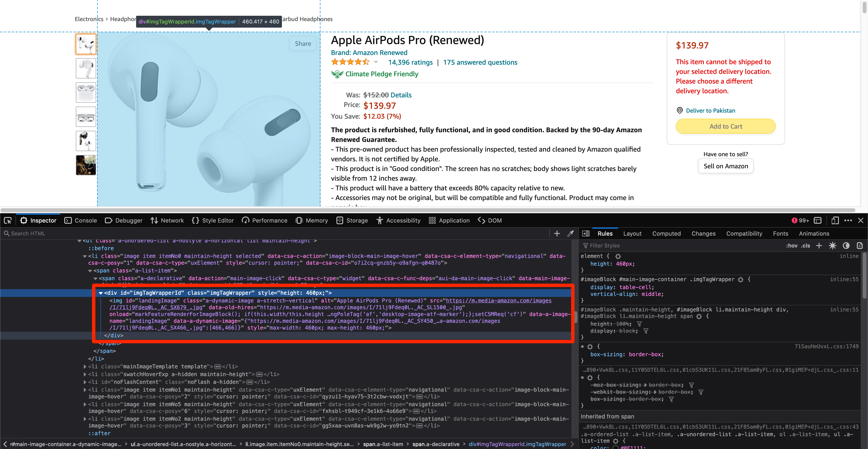This screenshot has width=868, height=449.
Task: Click filter icon next to display: block
Action: pos(646,331)
